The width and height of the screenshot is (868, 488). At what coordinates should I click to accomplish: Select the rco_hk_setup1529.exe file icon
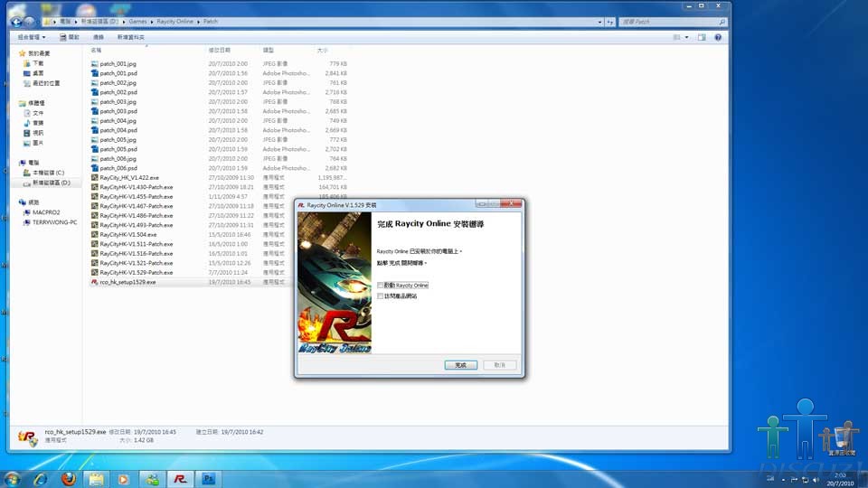pos(95,282)
